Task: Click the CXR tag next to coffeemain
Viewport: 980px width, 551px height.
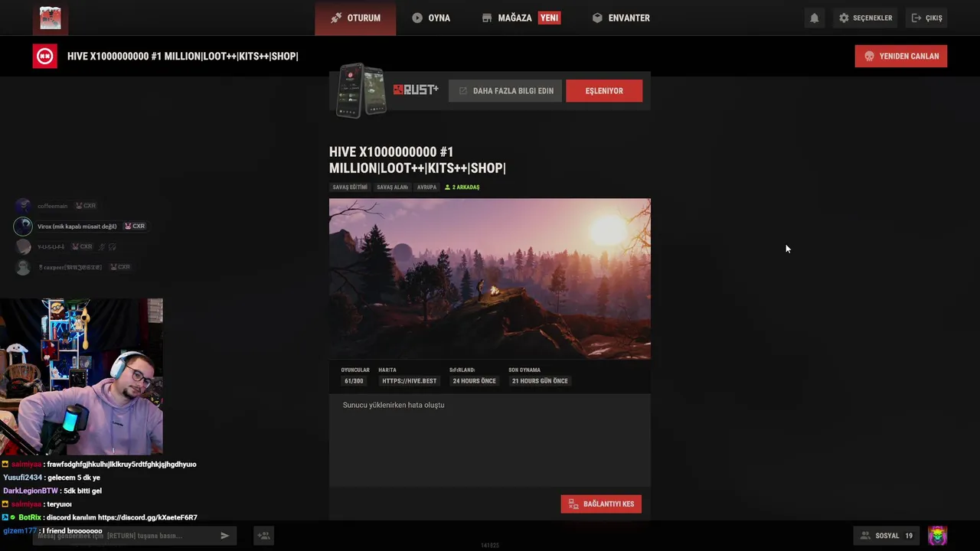Action: click(85, 206)
